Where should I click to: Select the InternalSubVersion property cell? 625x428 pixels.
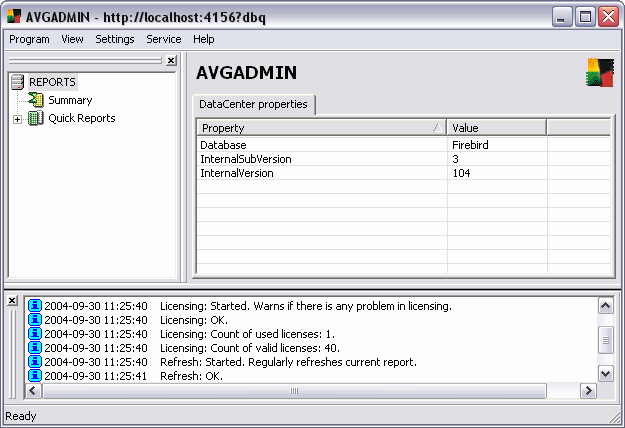click(x=322, y=159)
